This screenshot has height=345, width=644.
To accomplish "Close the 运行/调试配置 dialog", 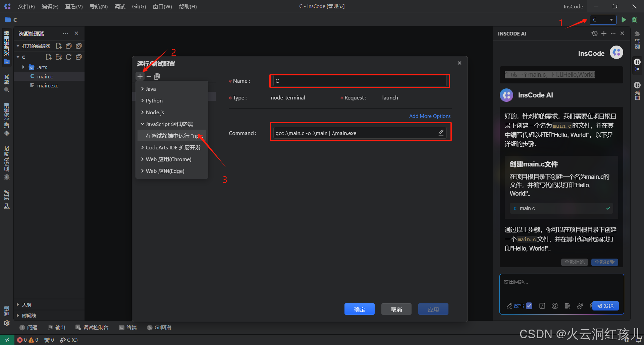I will [460, 63].
